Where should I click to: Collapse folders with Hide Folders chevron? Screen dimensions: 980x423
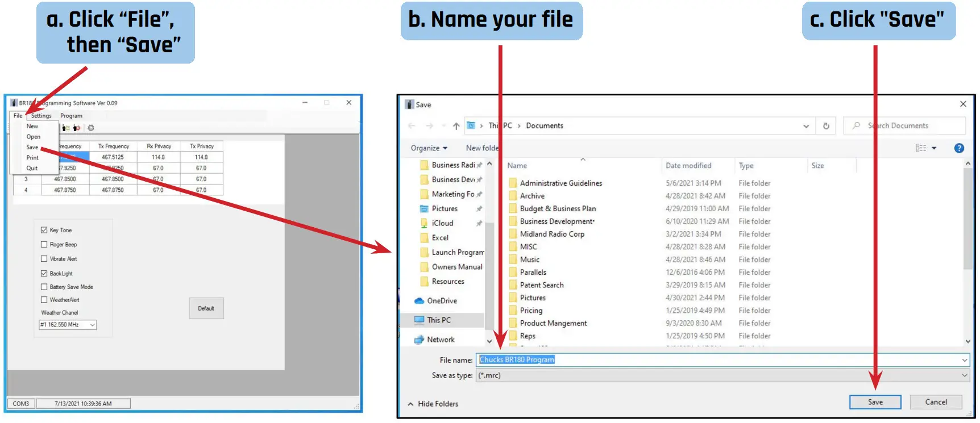coord(410,404)
